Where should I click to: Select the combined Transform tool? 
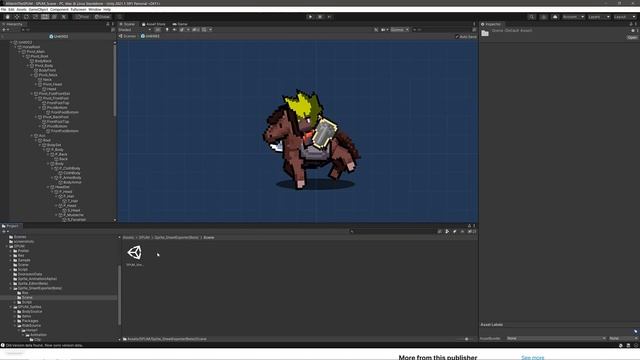pos(54,17)
